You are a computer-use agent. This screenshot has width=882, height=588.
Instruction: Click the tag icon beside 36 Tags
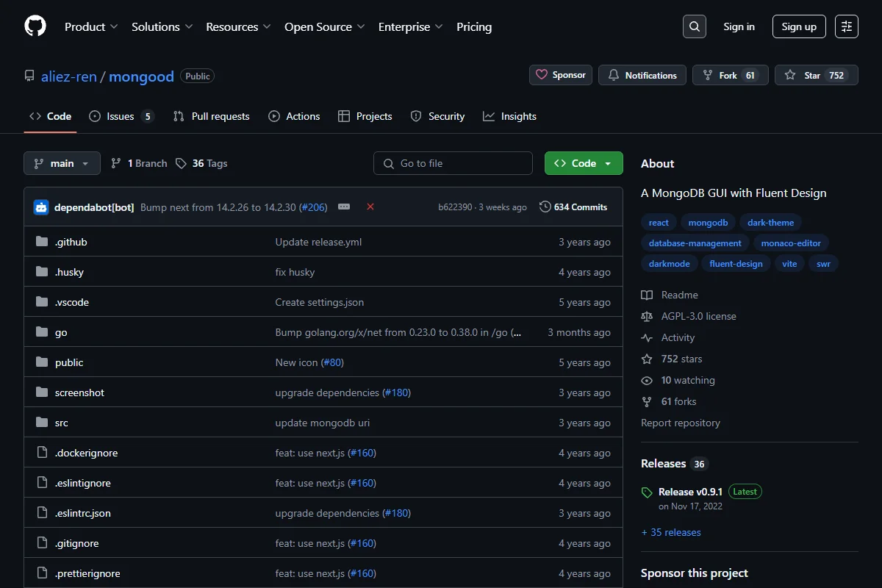click(x=181, y=163)
